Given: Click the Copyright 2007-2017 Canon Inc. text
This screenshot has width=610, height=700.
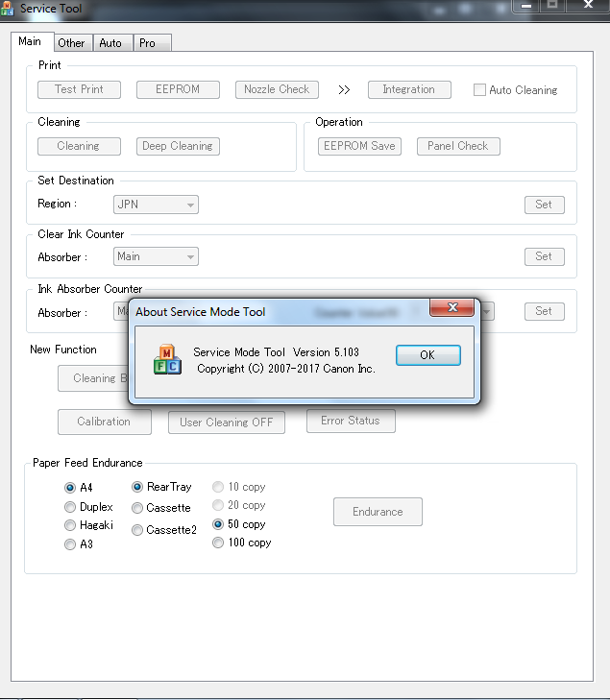Looking at the screenshot, I should (286, 369).
